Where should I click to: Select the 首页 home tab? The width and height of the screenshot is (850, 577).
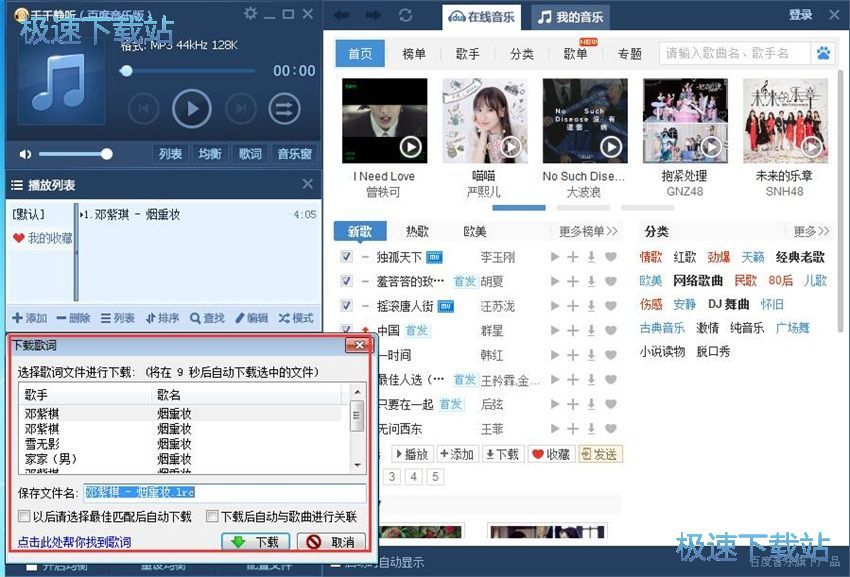[360, 54]
